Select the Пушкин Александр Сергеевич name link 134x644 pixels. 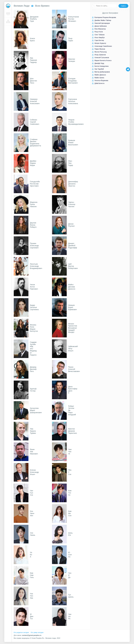[34, 245]
